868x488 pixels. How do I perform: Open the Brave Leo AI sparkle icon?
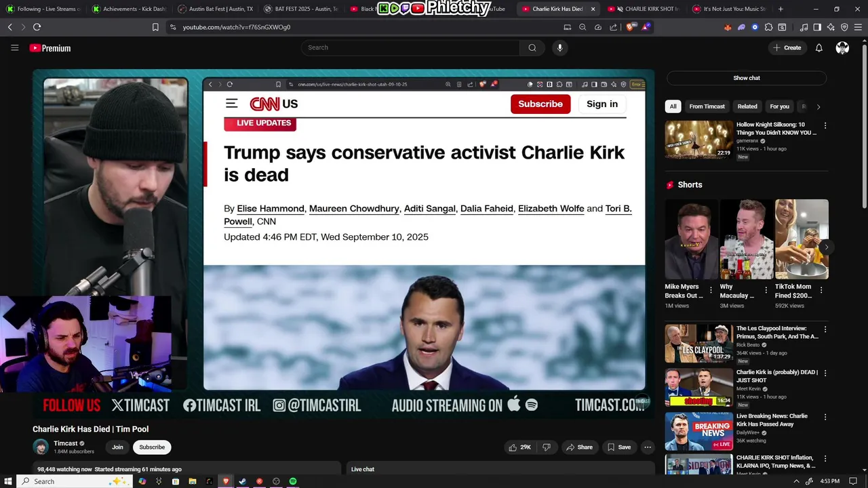[831, 27]
